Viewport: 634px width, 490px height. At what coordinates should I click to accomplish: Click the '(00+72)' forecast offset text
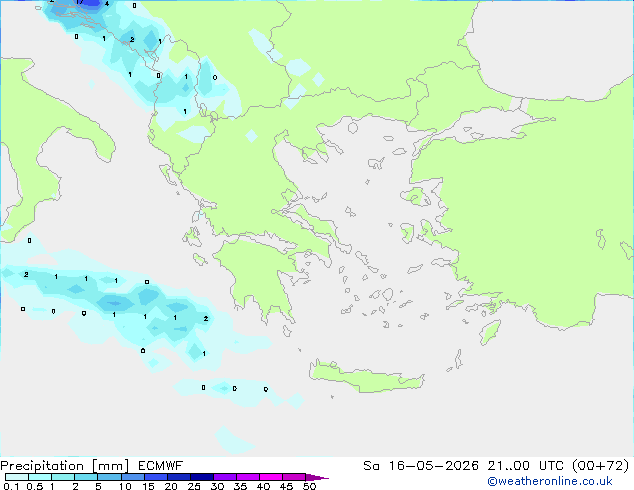pos(600,466)
